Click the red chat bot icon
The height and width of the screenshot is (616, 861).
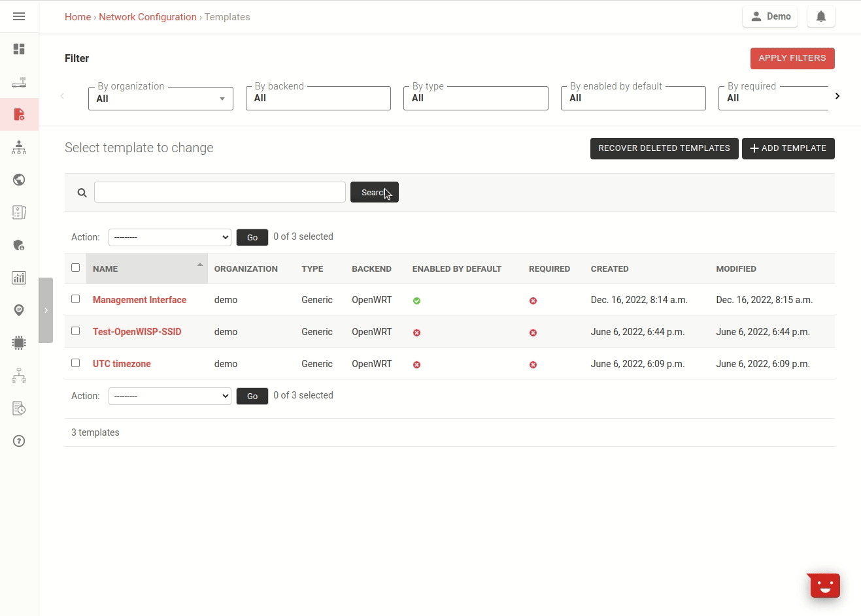[x=824, y=585]
